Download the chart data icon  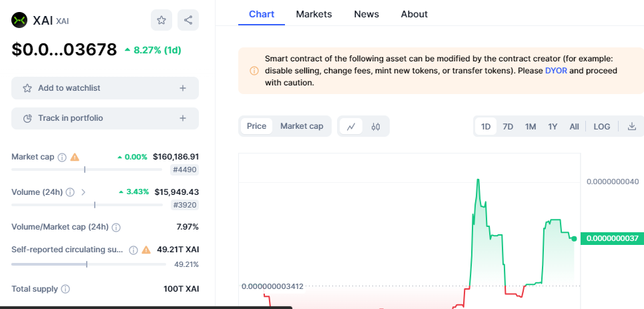pos(632,127)
